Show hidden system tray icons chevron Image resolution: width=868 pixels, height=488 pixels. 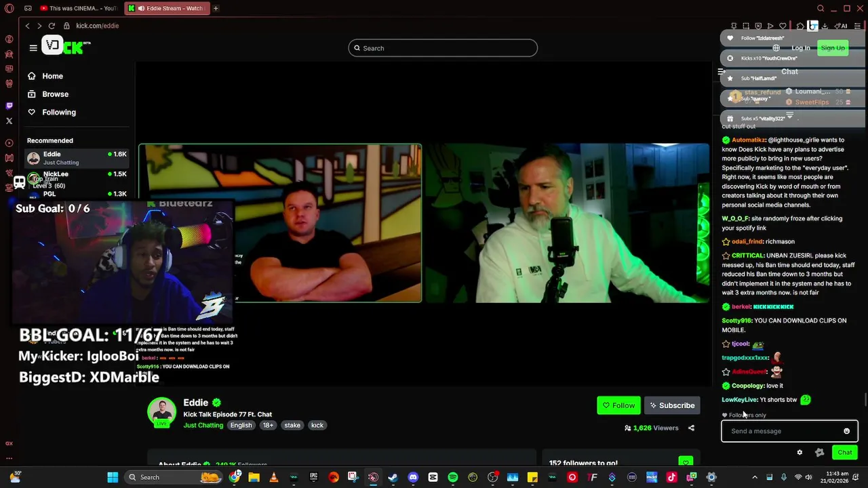coord(755,477)
